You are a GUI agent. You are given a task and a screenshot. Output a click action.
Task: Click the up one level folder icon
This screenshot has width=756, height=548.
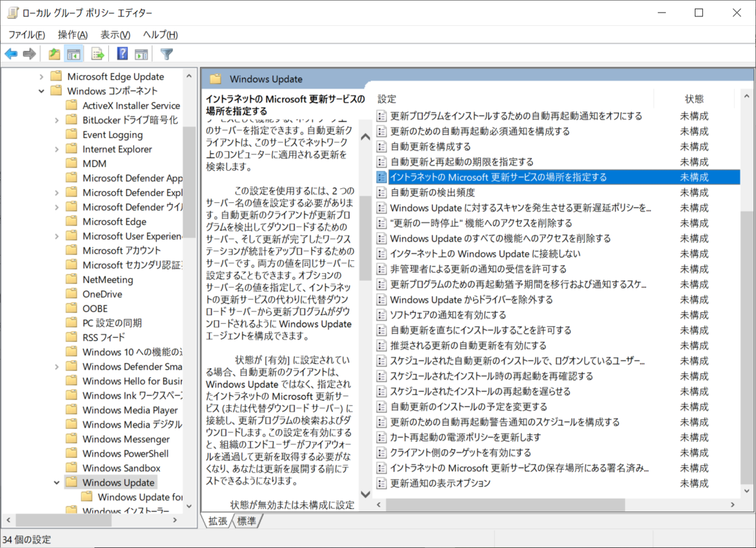pos(55,54)
